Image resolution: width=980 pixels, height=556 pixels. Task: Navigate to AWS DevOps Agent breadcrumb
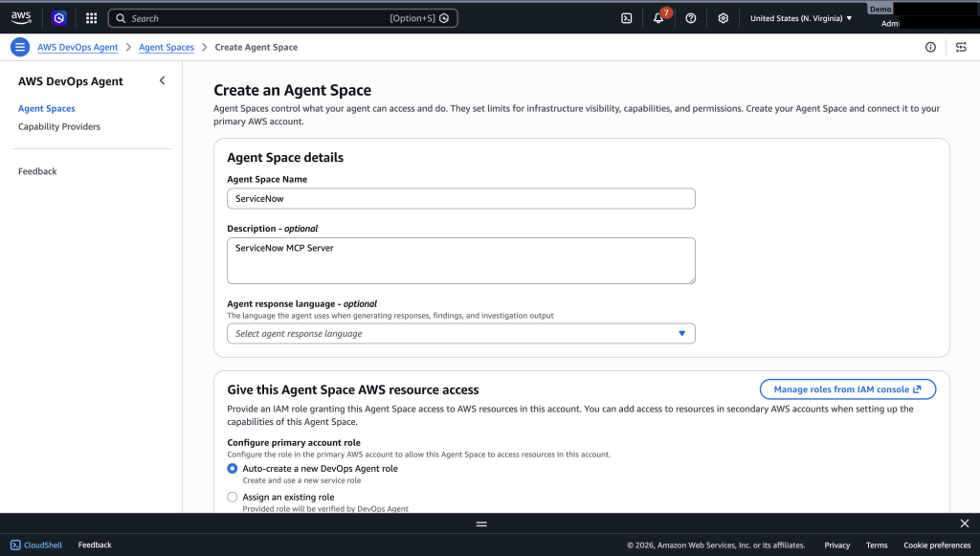click(78, 47)
